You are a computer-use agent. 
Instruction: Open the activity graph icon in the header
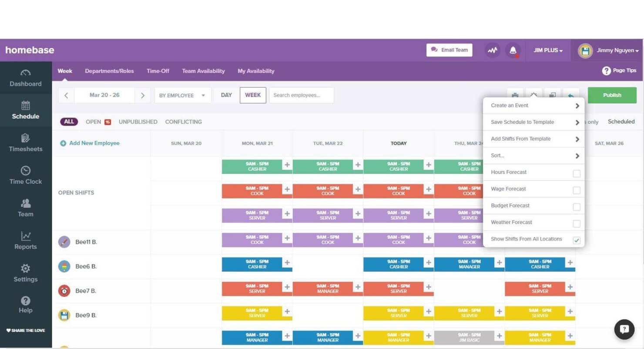[x=492, y=50]
